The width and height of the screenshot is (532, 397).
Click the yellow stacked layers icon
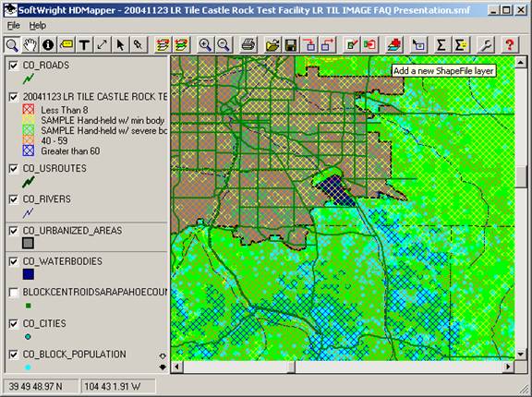(x=163, y=44)
